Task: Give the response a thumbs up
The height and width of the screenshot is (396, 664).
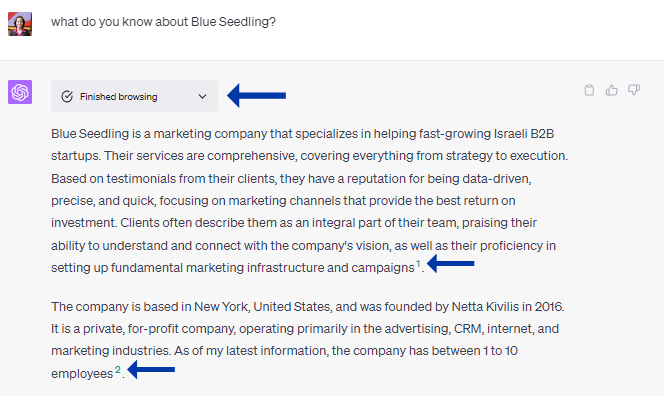Action: click(x=611, y=90)
